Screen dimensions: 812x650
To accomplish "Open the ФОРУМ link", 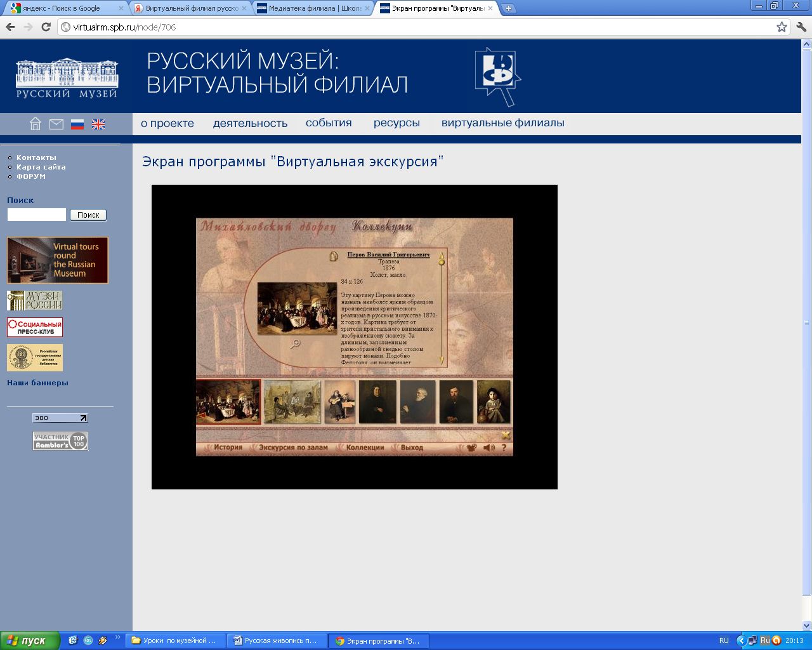I will (31, 176).
